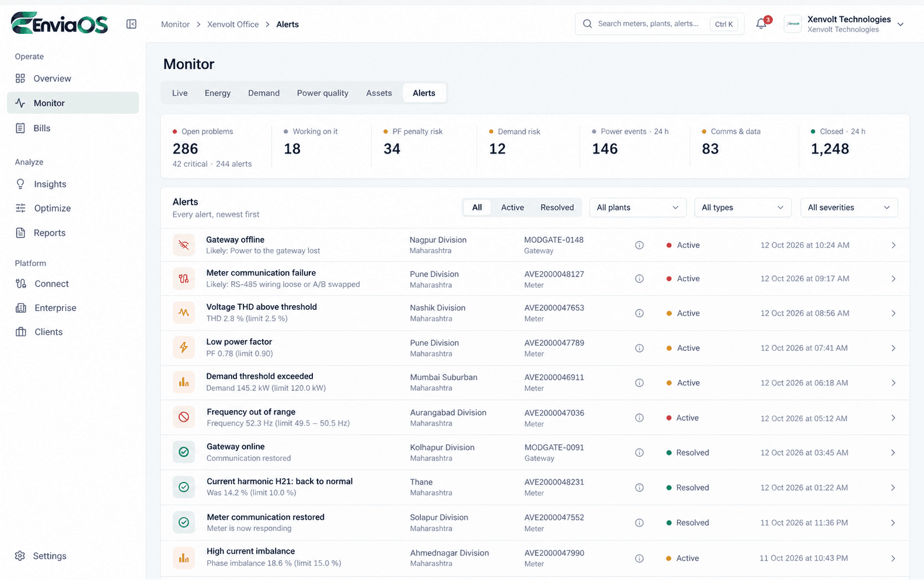This screenshot has height=580, width=924.
Task: Show all alerts with the All filter
Action: (477, 208)
